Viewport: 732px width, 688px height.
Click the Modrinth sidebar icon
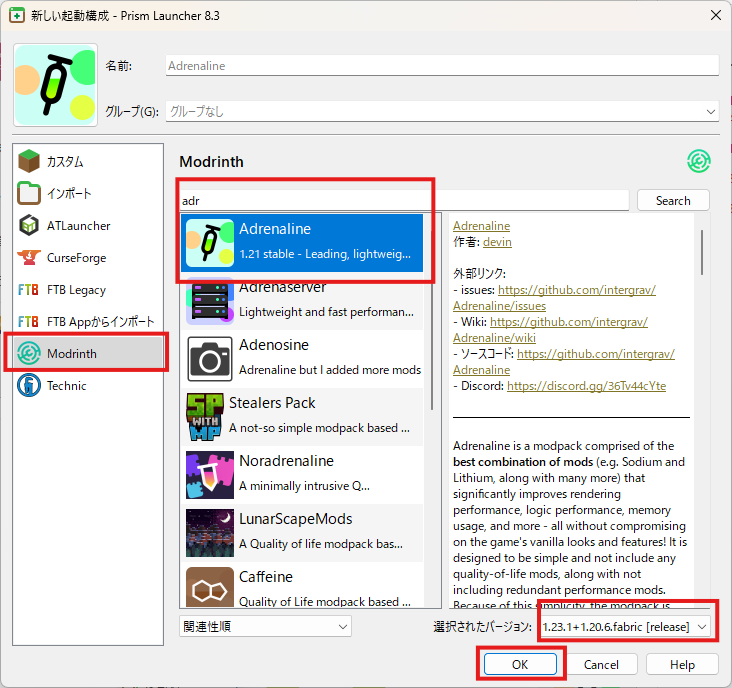click(x=29, y=353)
